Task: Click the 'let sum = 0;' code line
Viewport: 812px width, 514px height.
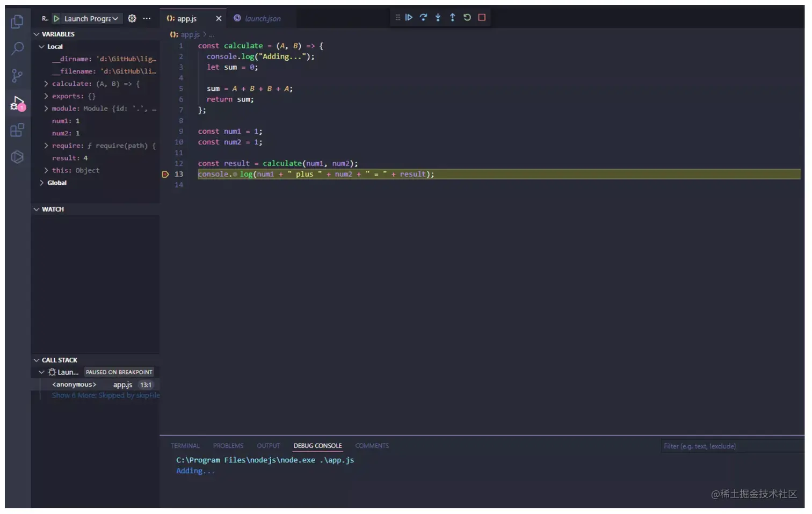Action: 232,67
